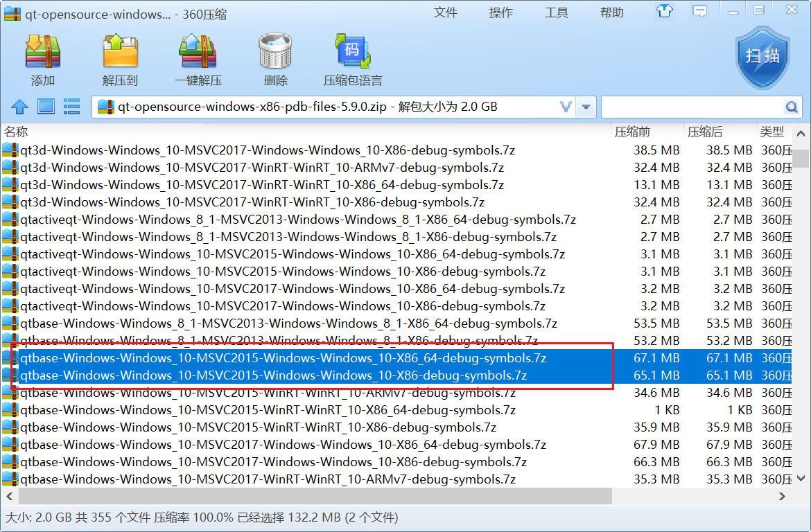The image size is (811, 532).
Task: Click the 解压到 (Extract to) icon
Action: tap(120, 52)
